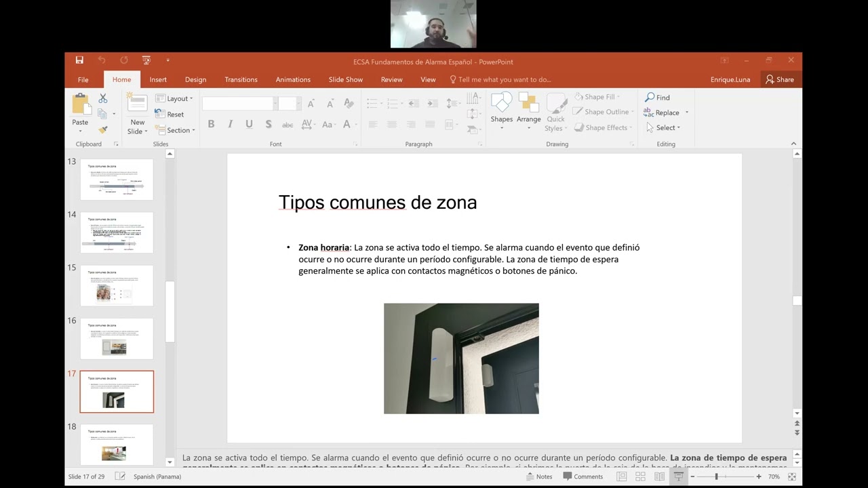Click the zoom slider handle
This screenshot has width=868, height=488.
coord(716,476)
